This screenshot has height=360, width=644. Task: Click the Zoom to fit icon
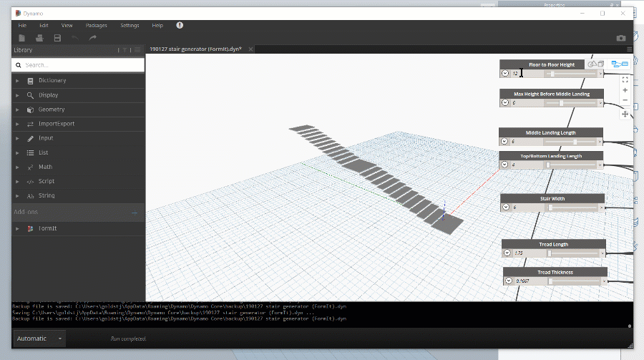point(625,79)
